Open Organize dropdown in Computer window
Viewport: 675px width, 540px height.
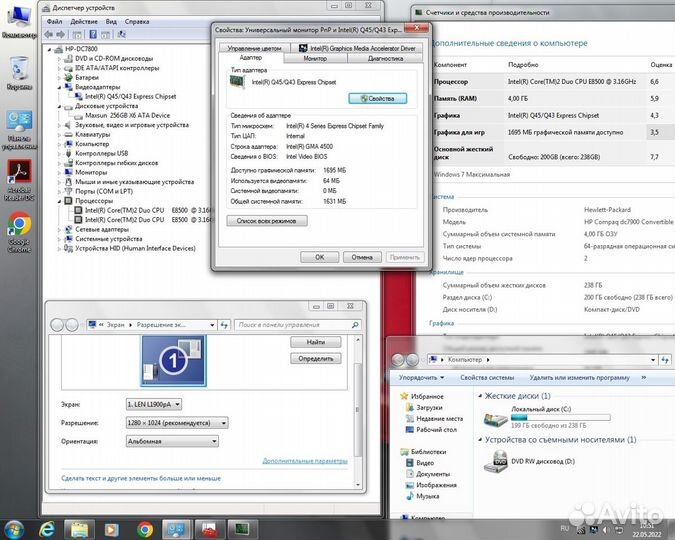click(421, 378)
